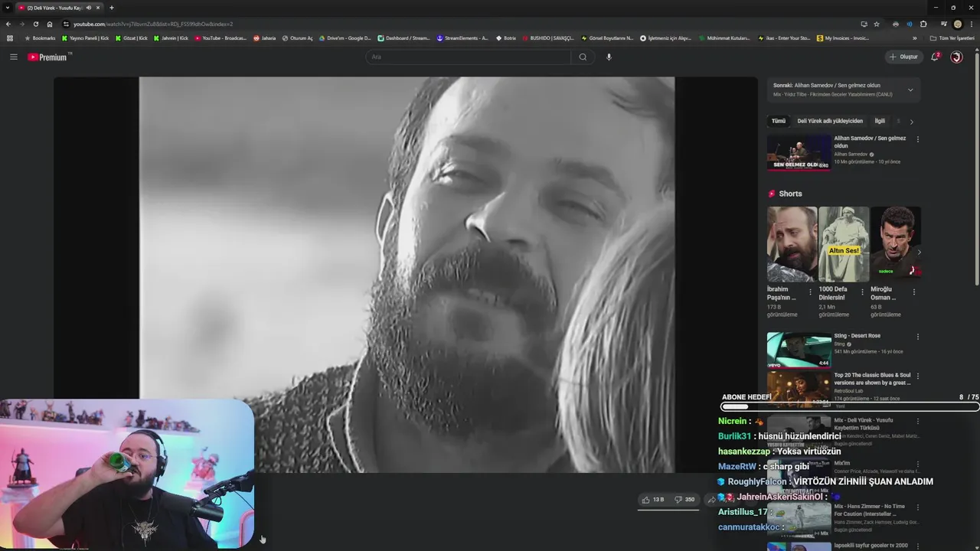Open options menu for Miroğlu Osman short
980x551 pixels.
tap(913, 292)
